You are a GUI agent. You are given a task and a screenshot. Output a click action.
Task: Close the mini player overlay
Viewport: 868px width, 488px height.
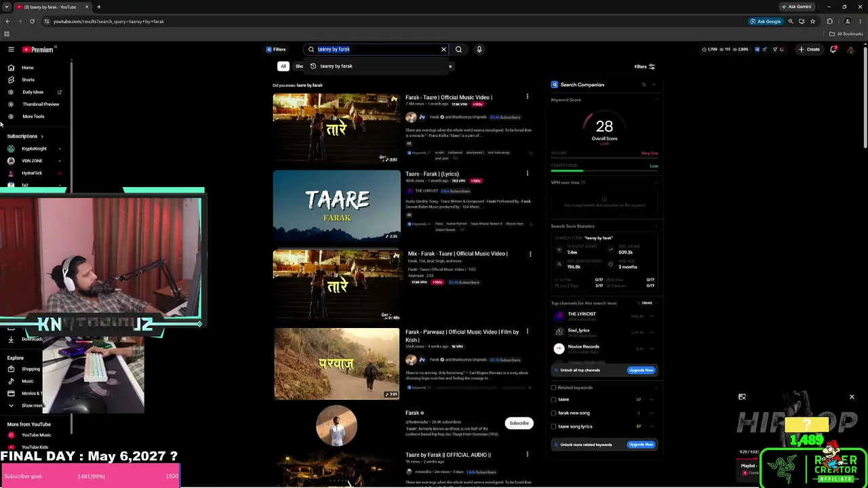pos(852,397)
